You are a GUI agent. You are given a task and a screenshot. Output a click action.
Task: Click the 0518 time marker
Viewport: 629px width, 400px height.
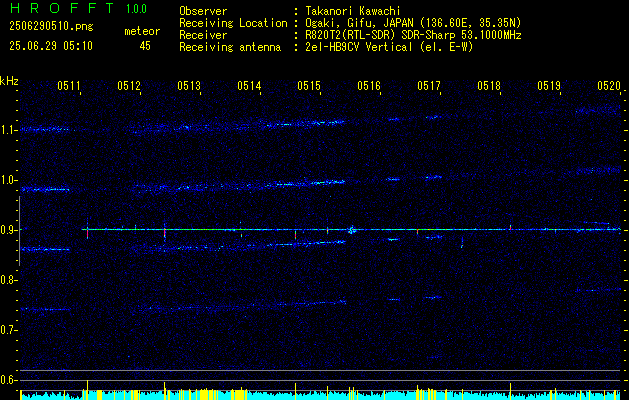(x=489, y=85)
